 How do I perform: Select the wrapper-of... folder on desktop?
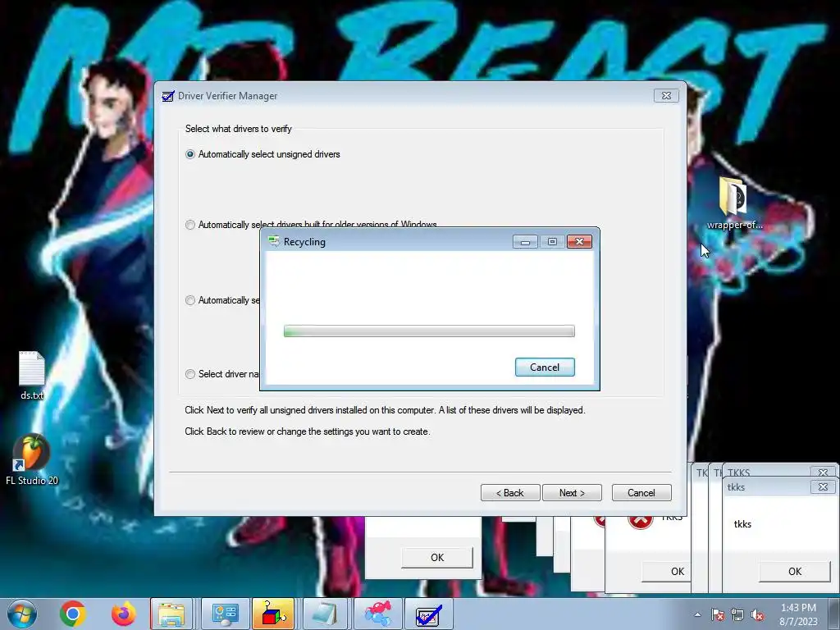734,204
